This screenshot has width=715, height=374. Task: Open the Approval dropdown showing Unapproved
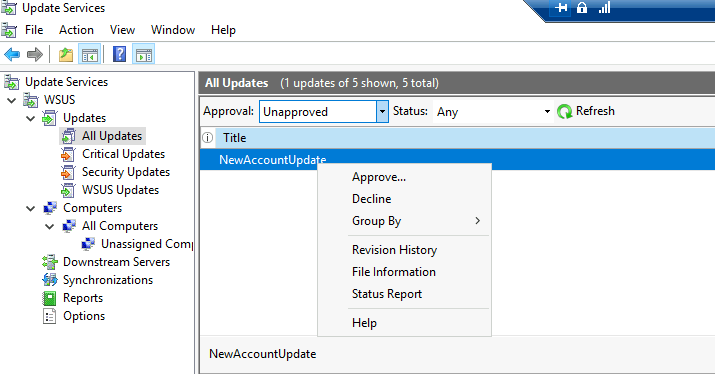point(324,112)
